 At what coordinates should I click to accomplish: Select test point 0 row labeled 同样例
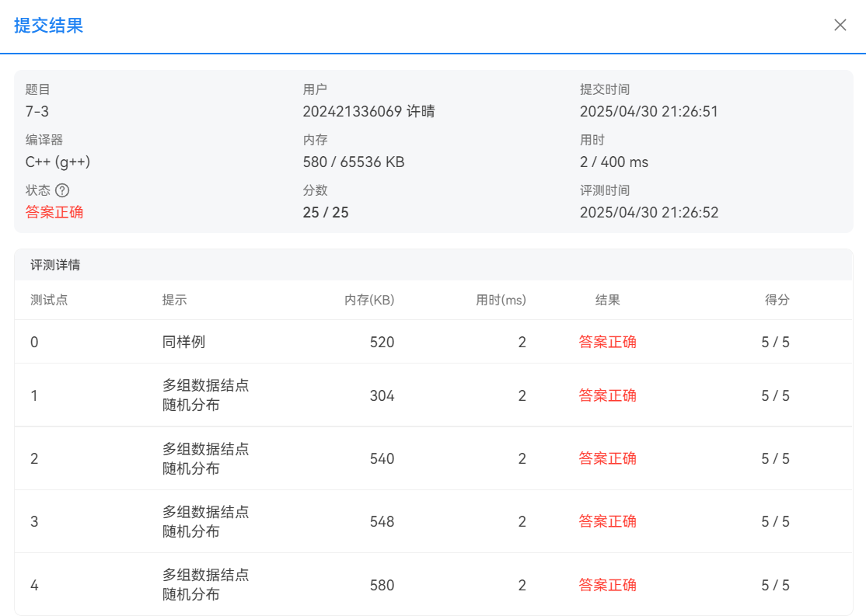click(x=434, y=342)
